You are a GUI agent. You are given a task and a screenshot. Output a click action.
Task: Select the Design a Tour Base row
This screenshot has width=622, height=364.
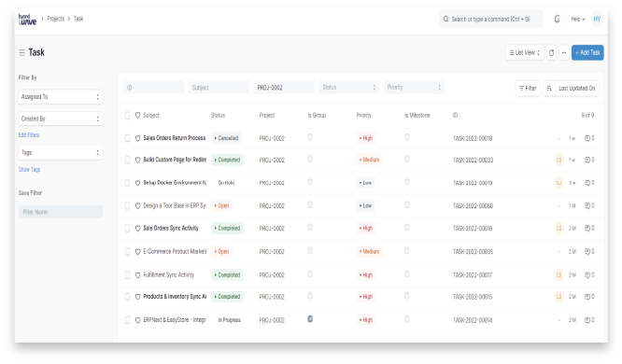pos(127,205)
